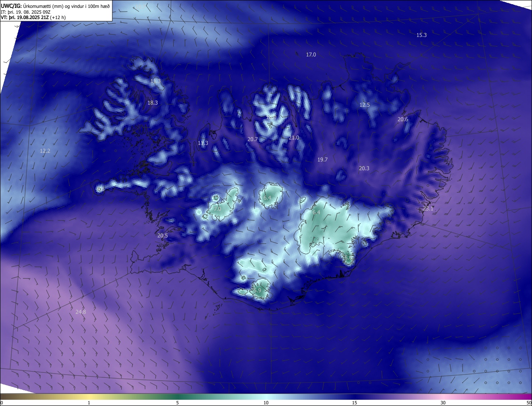Click the 15.3 value label on the map
This screenshot has height=406, width=532.
click(421, 35)
